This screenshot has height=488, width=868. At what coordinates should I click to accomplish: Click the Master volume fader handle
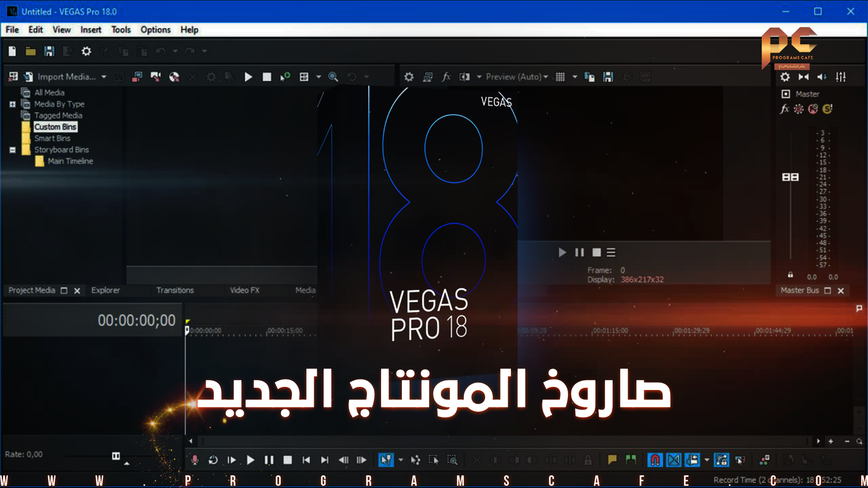tap(790, 177)
